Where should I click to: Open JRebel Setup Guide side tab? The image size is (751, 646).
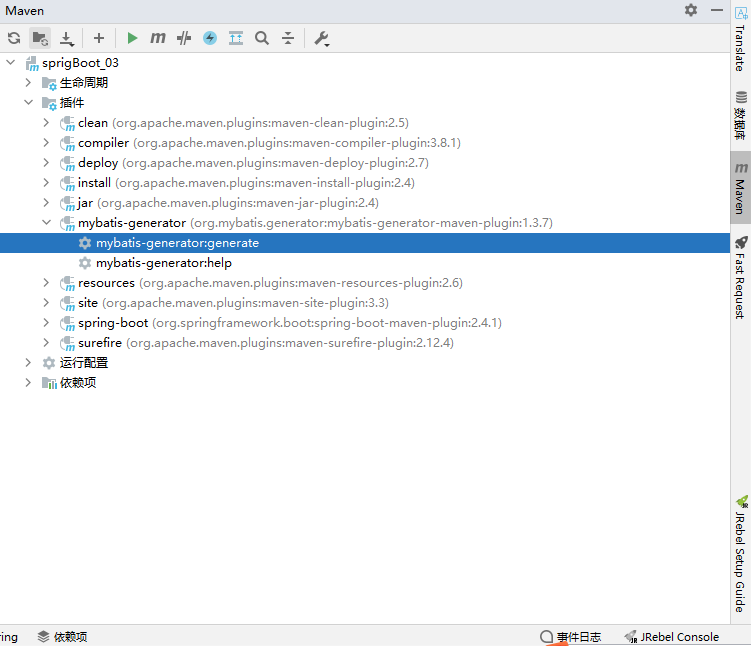(x=740, y=555)
